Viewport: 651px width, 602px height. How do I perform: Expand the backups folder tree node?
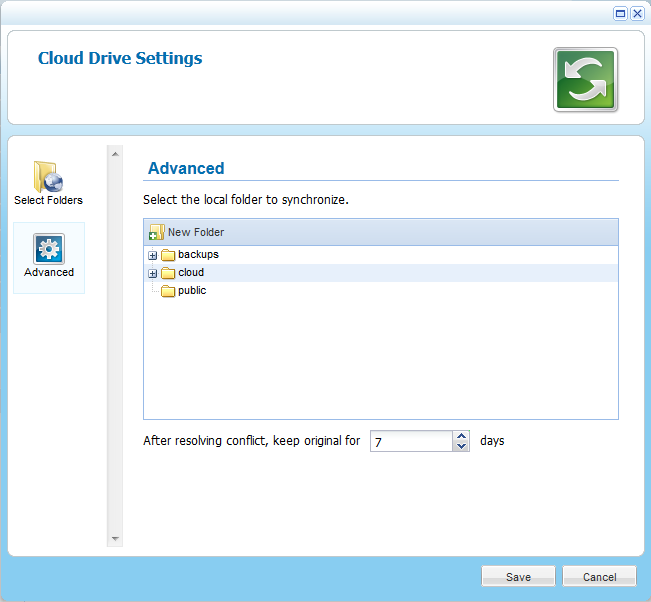152,255
